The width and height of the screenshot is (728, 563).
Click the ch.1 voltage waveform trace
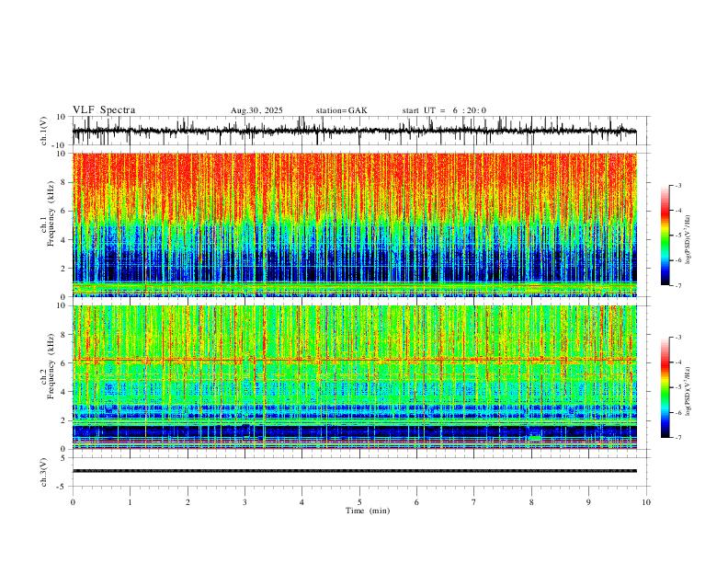click(354, 131)
